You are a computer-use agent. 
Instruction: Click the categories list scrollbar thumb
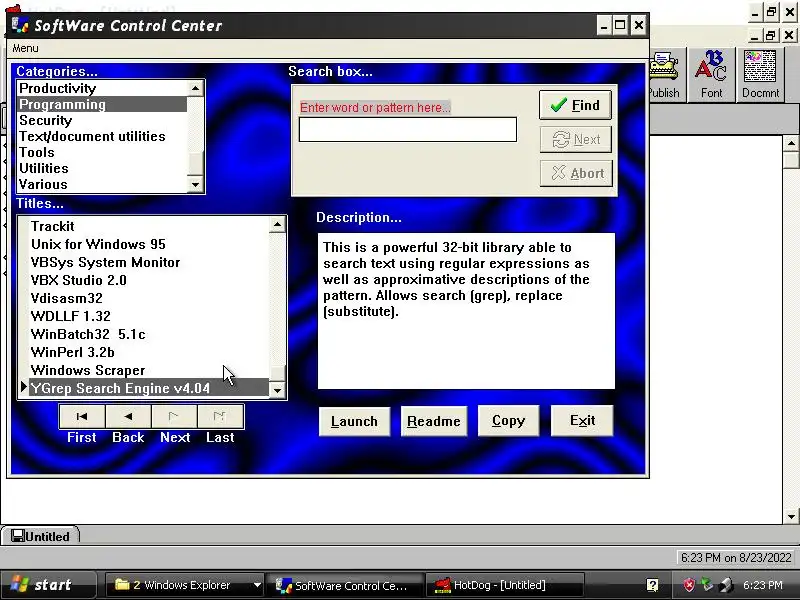195,163
